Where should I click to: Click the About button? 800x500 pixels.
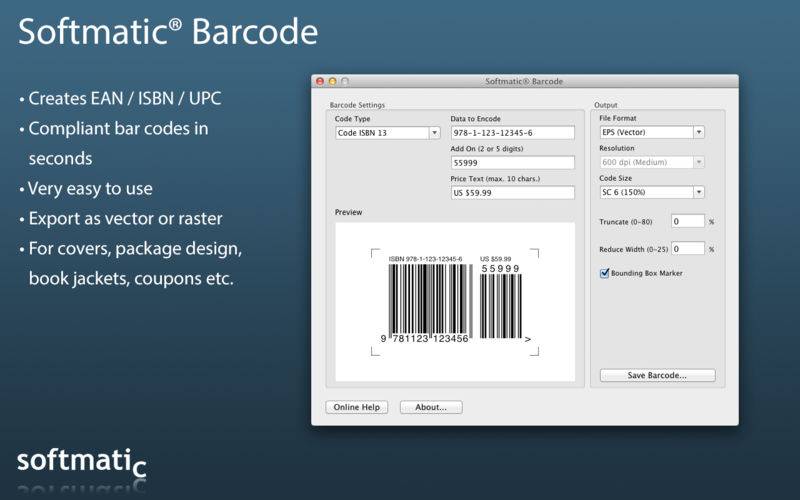point(431,407)
